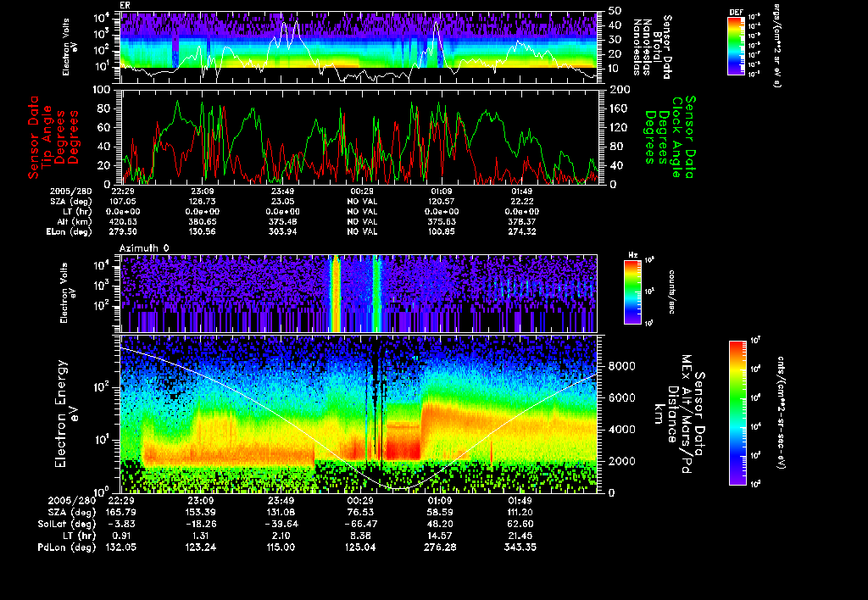Click the large Electron Energy spectrogram panel

tap(359, 414)
